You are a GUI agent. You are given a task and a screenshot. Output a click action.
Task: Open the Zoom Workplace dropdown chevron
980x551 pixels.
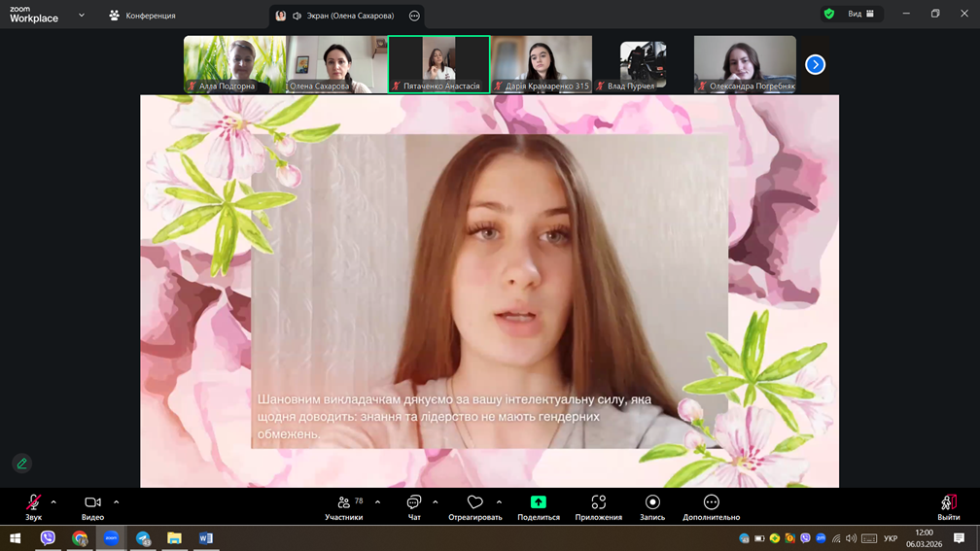pos(82,16)
